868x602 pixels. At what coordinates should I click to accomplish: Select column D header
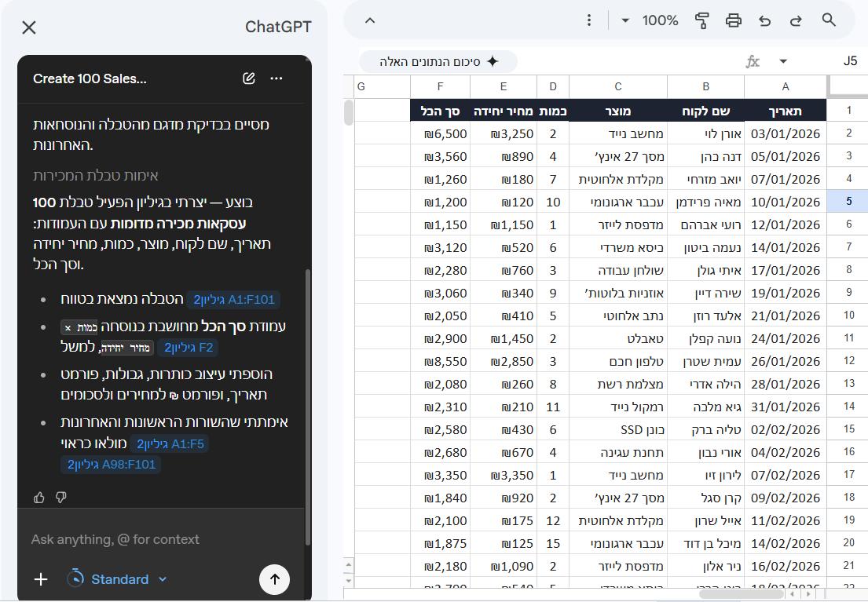553,86
